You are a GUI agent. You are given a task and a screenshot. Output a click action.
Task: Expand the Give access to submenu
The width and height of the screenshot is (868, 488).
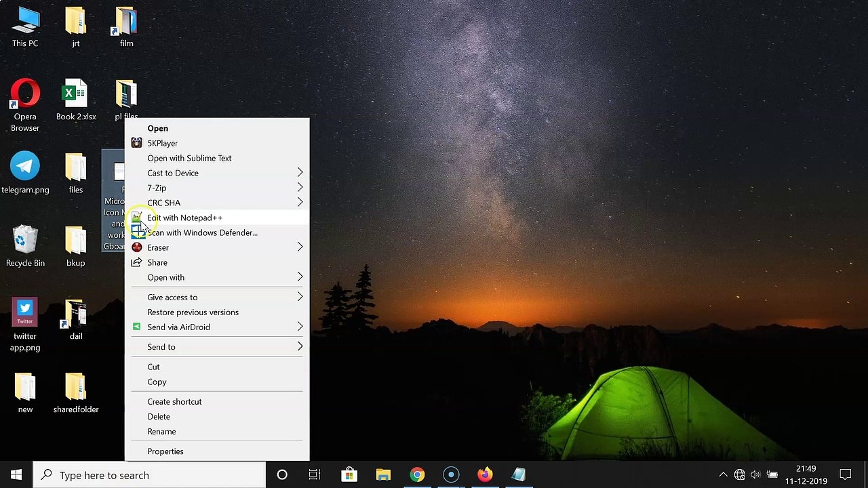point(217,297)
